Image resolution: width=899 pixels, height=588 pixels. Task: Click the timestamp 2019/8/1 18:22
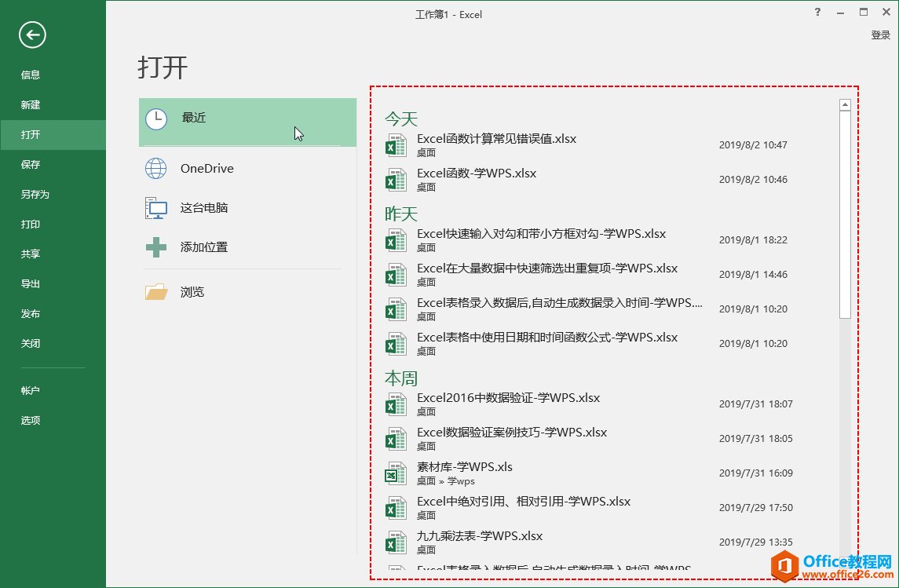pos(753,240)
